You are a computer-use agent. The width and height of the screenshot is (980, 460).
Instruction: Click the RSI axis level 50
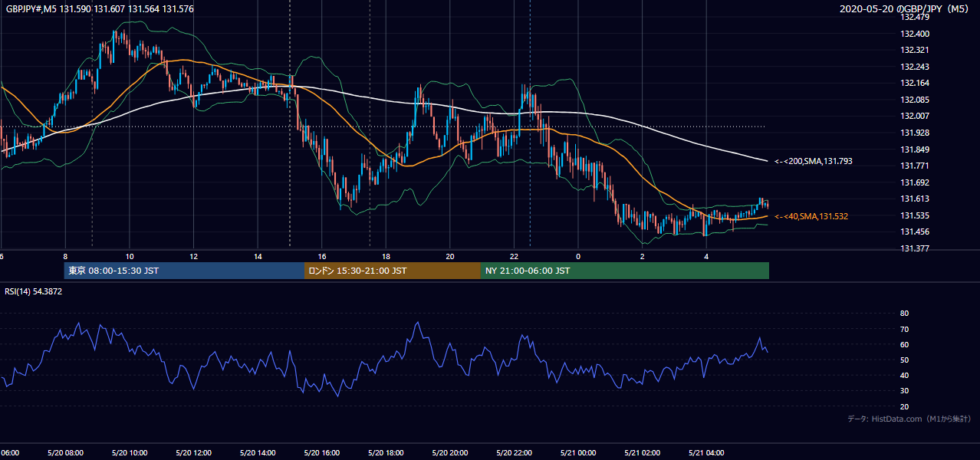(904, 360)
